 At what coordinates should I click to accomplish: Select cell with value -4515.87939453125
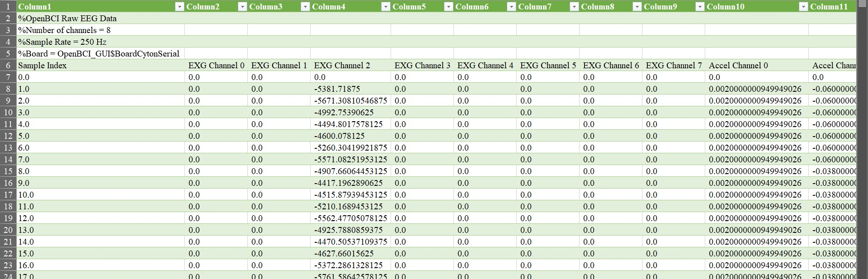tap(350, 195)
